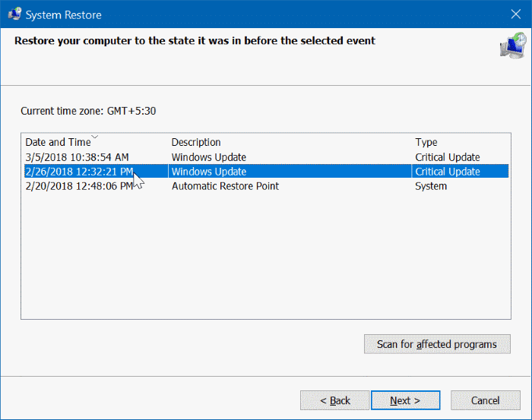Go back with the Back button
The image size is (532, 420).
coord(335,400)
